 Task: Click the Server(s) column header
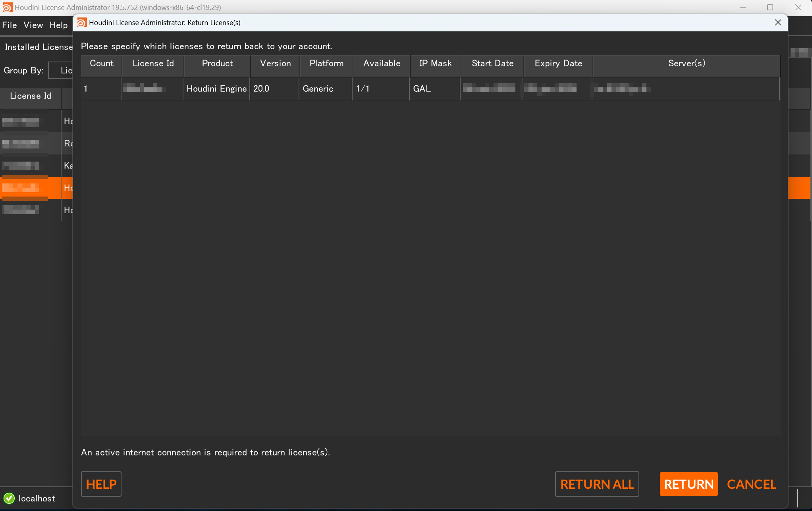(687, 64)
